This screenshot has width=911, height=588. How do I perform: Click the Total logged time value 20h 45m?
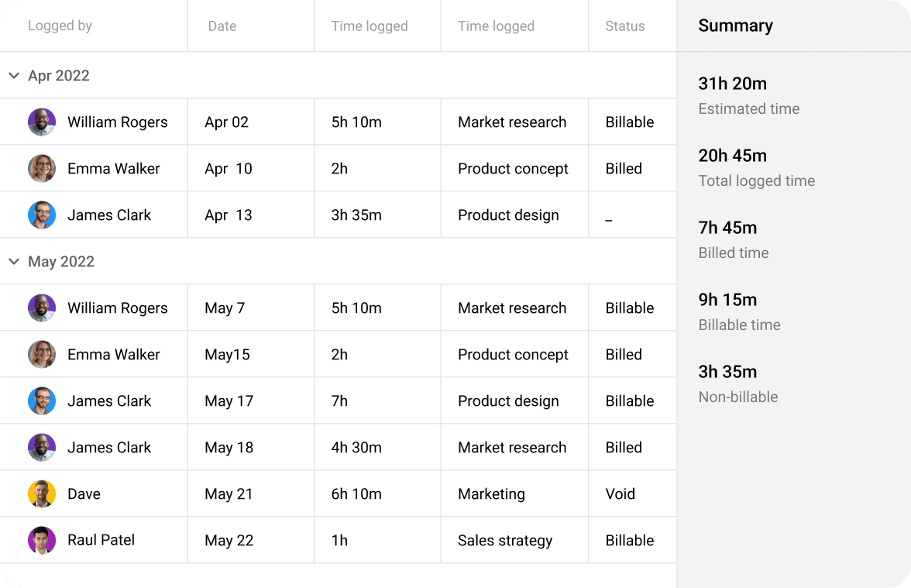click(x=733, y=155)
